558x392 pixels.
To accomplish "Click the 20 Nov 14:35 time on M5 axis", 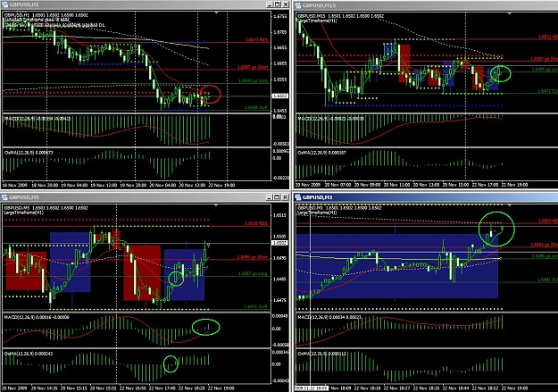I will click(44, 388).
